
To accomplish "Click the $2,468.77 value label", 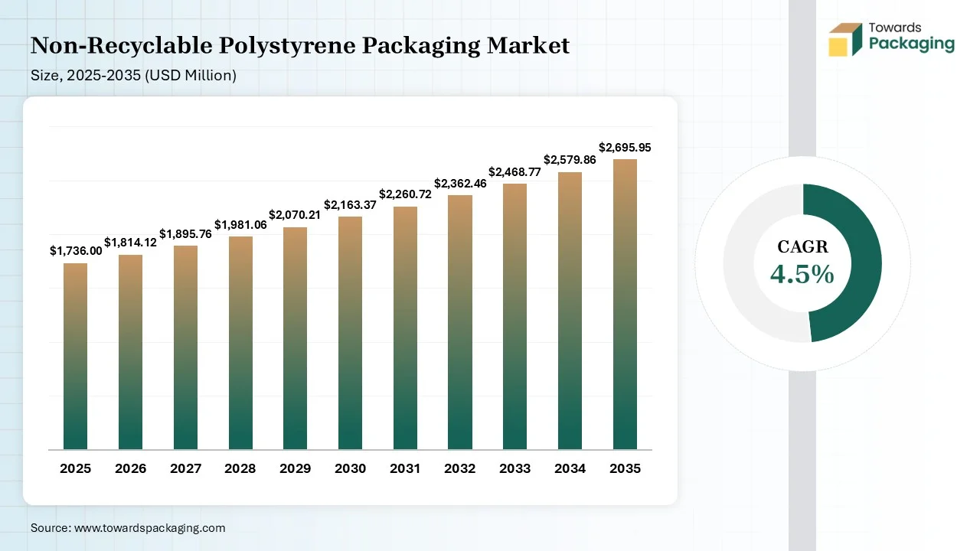I will pos(515,172).
